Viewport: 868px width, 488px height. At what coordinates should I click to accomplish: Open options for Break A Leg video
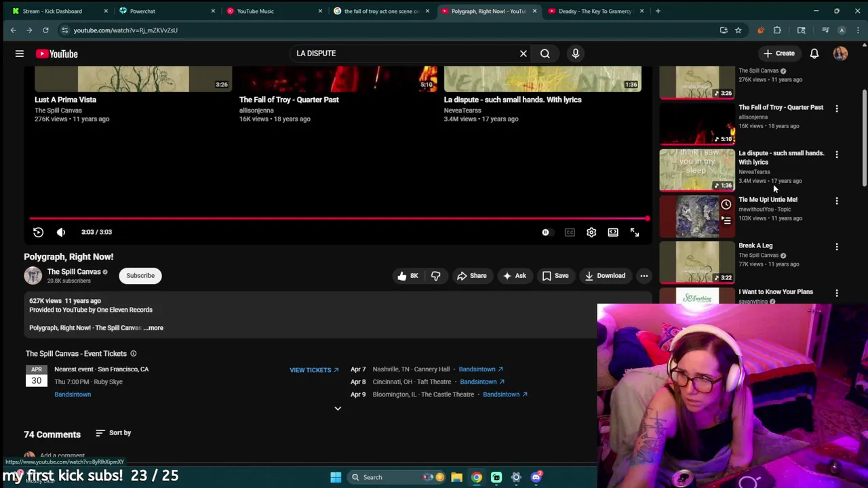(836, 247)
